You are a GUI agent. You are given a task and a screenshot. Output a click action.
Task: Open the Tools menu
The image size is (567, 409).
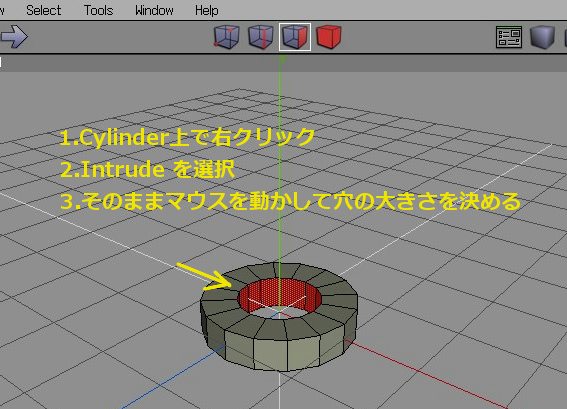[98, 10]
